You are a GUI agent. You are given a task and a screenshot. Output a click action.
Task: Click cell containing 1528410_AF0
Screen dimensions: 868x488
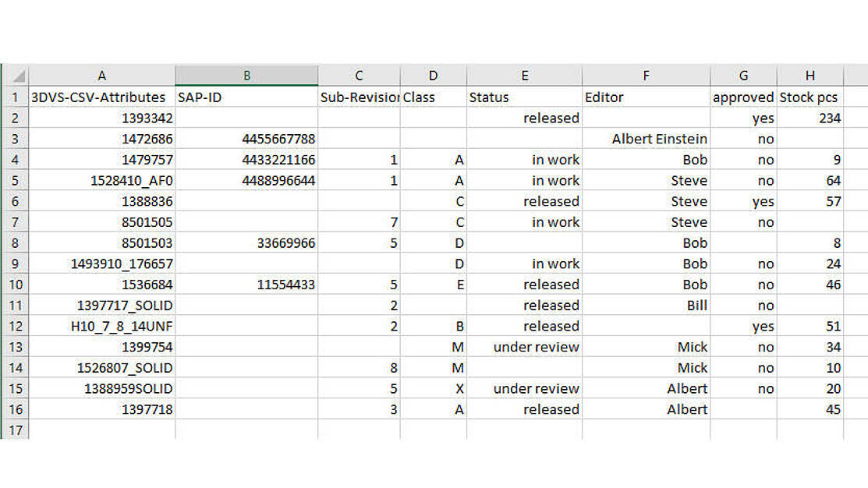pyautogui.click(x=102, y=180)
